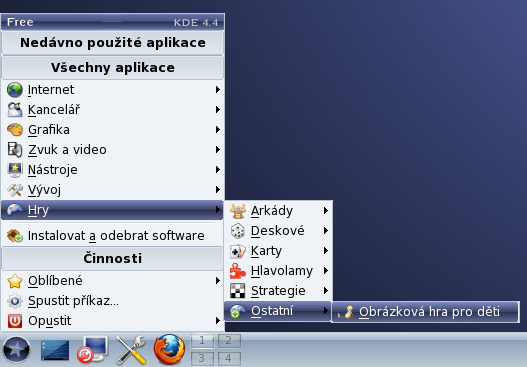Click the Free title text

tap(20, 22)
